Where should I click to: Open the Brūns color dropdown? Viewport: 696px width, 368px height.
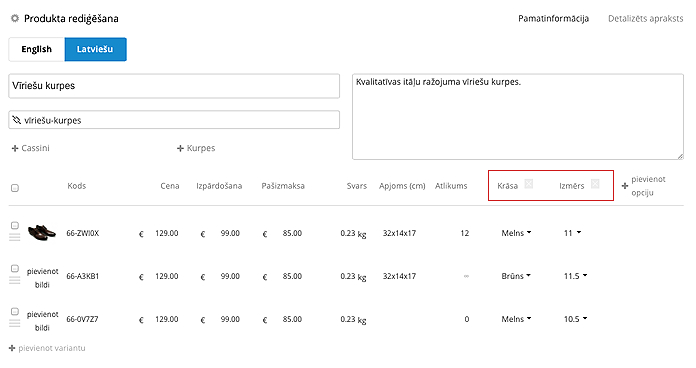(516, 276)
